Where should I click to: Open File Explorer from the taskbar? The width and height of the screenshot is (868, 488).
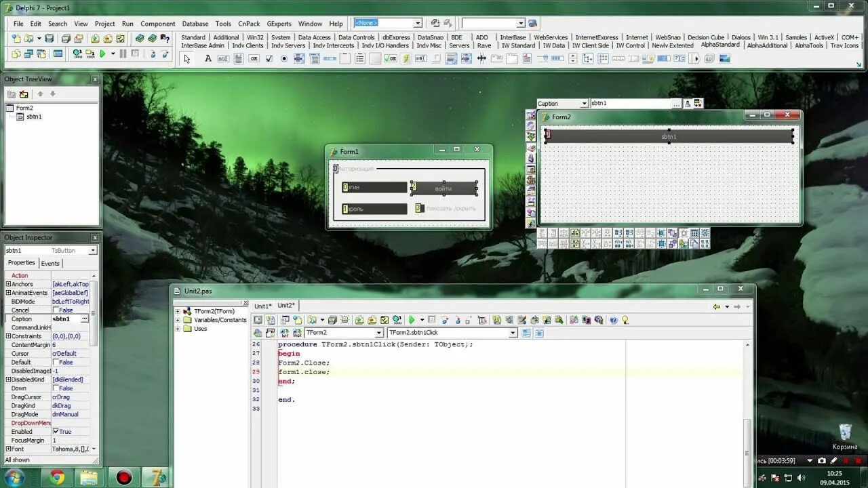tap(90, 478)
